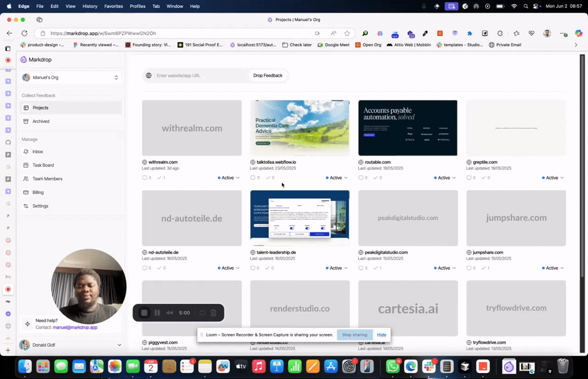Click the Loom rewind icon
The image size is (588, 379).
(x=169, y=312)
